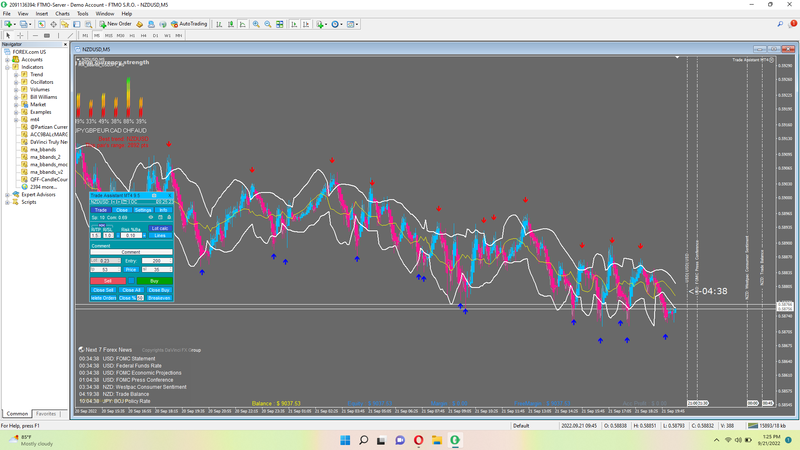The height and width of the screenshot is (450, 800).
Task: Open the Settings tab in Trade Assistant
Action: pos(141,210)
